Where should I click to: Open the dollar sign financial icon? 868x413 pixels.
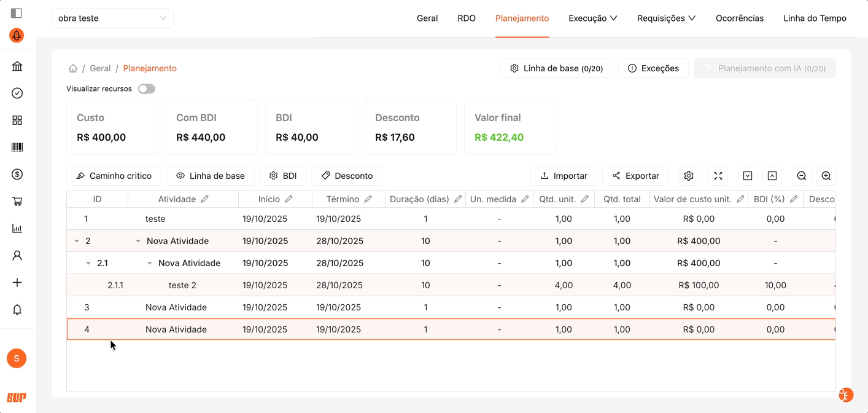pos(17,175)
